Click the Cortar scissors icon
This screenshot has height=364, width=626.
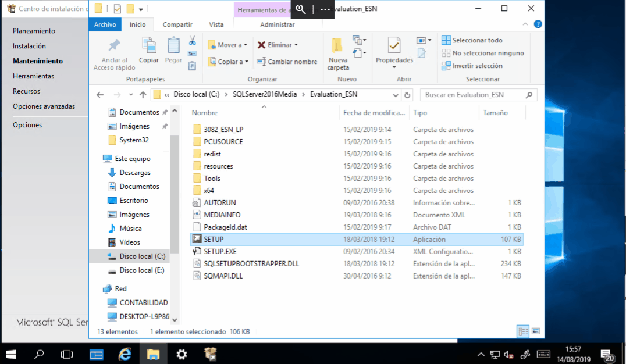(x=192, y=41)
